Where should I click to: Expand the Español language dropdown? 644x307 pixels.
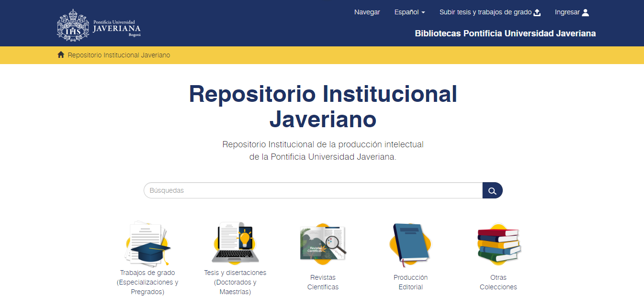409,12
